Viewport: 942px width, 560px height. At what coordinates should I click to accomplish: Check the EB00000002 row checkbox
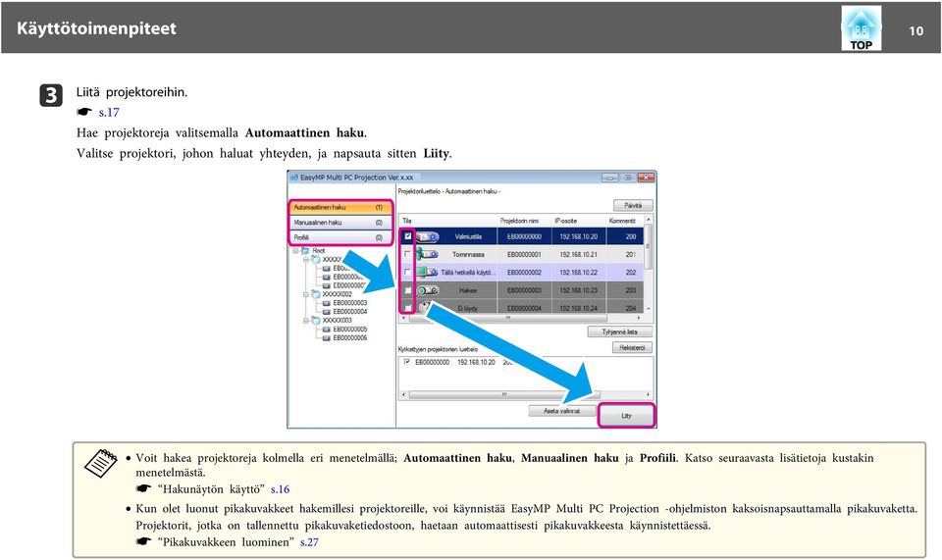coord(408,273)
